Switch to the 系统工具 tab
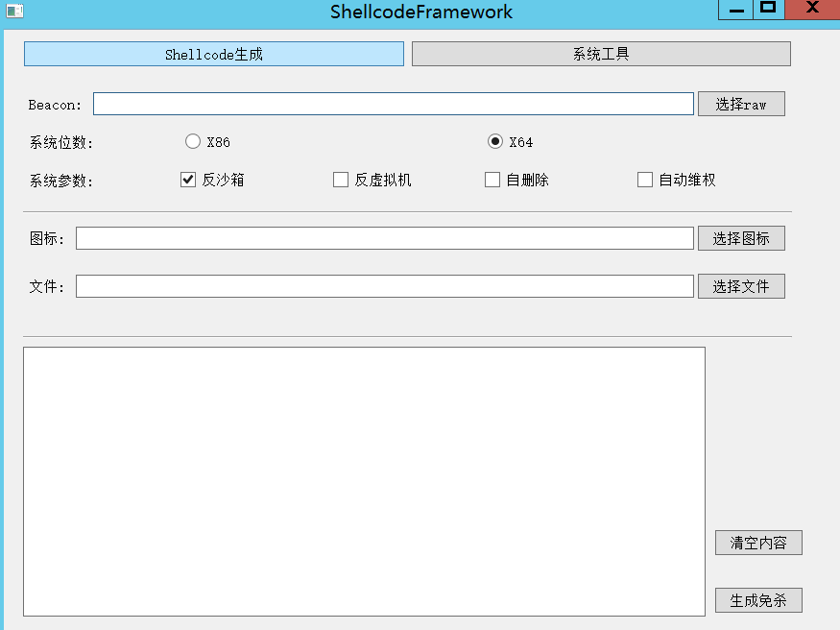 click(x=600, y=53)
